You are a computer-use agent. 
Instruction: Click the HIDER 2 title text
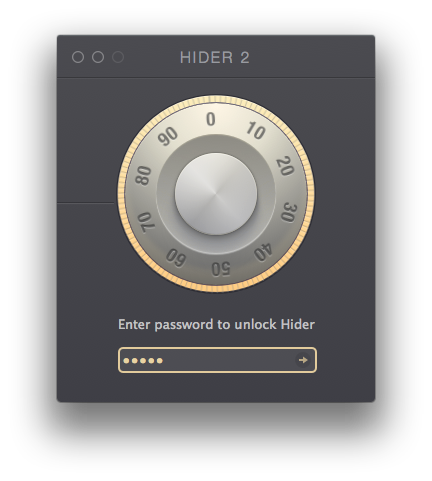pos(215,57)
